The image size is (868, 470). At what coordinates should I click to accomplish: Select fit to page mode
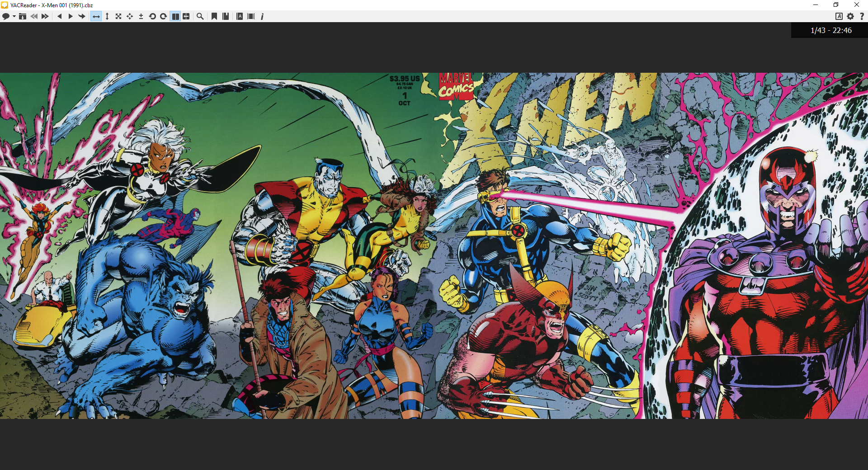[x=130, y=16]
